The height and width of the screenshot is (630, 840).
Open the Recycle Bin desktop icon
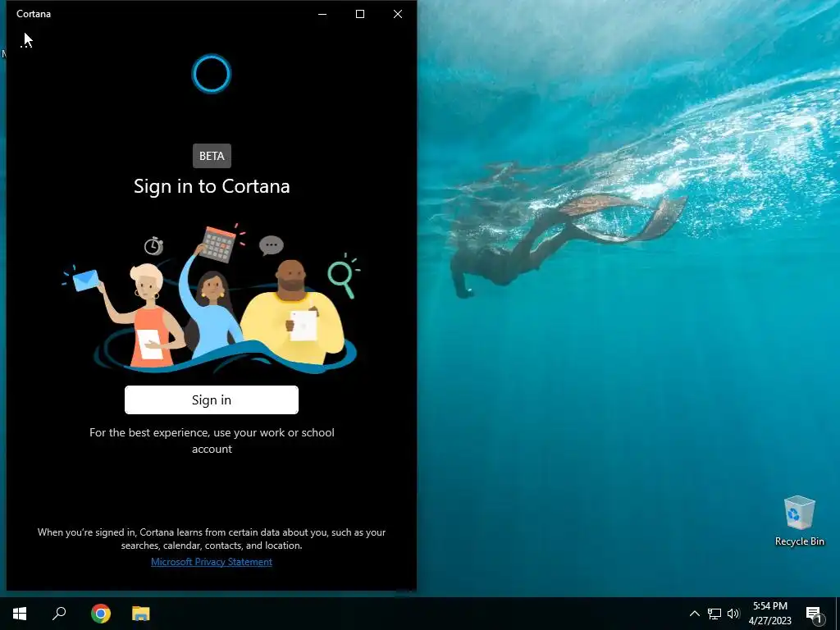(799, 521)
